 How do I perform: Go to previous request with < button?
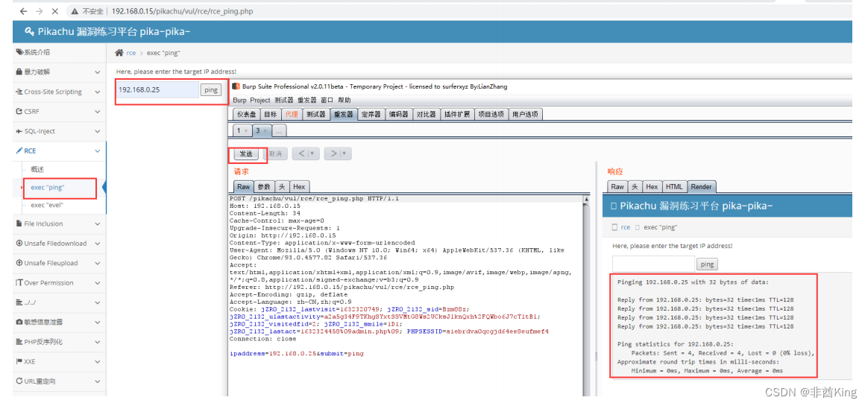pos(301,153)
